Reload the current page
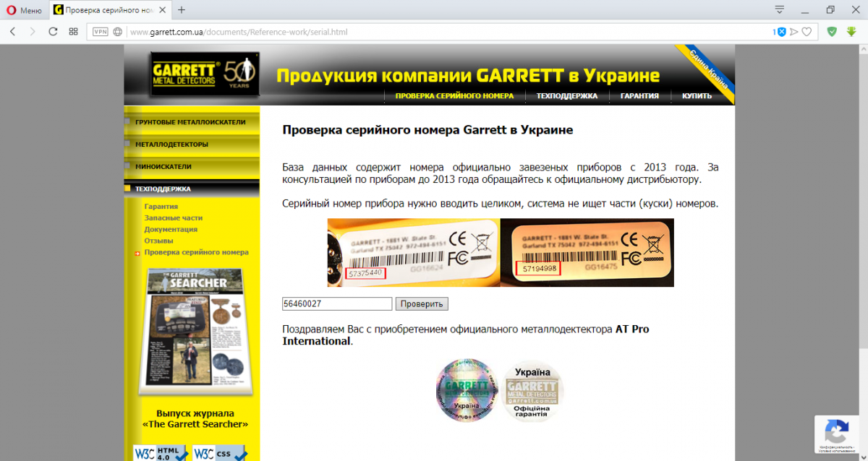The image size is (868, 461). (x=53, y=32)
